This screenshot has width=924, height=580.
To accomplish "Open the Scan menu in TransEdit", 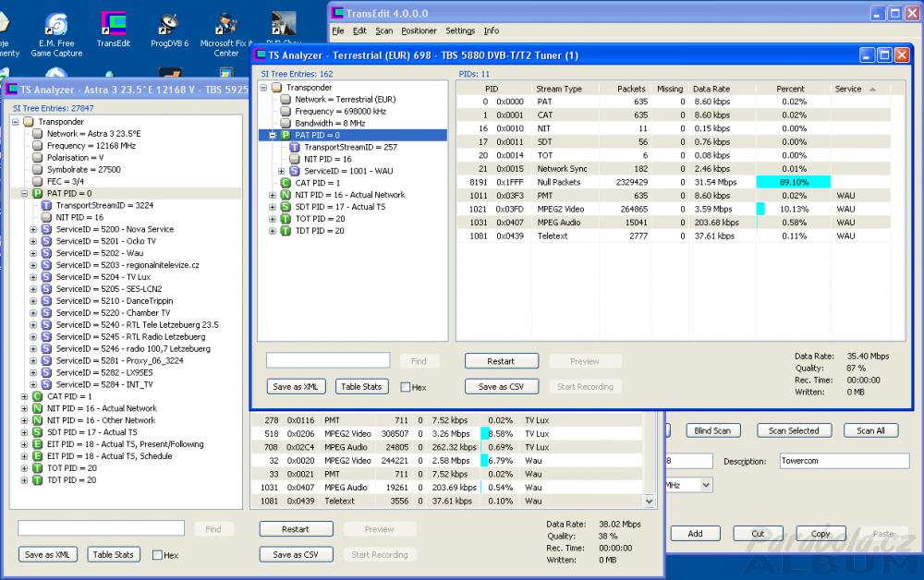I will point(384,30).
